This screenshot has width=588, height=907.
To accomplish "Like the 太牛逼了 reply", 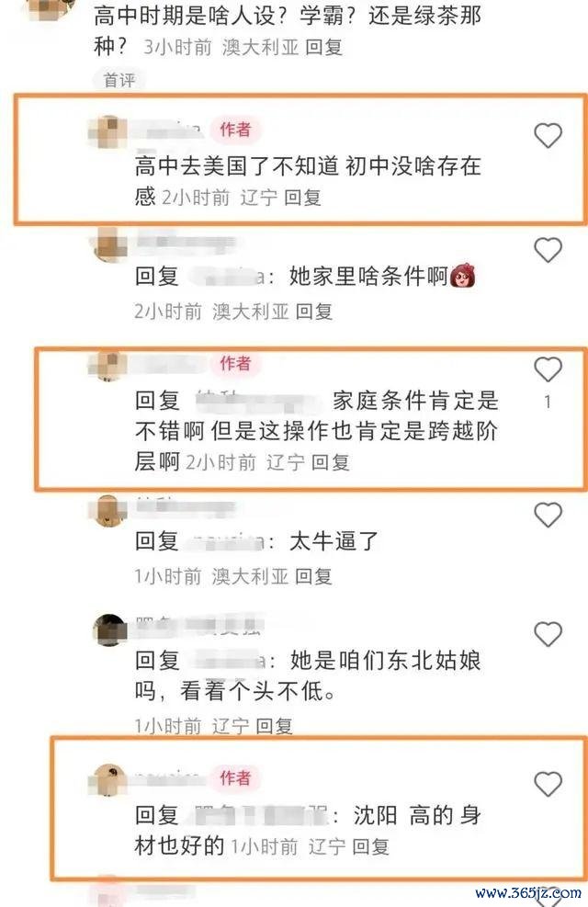I will click(x=548, y=515).
